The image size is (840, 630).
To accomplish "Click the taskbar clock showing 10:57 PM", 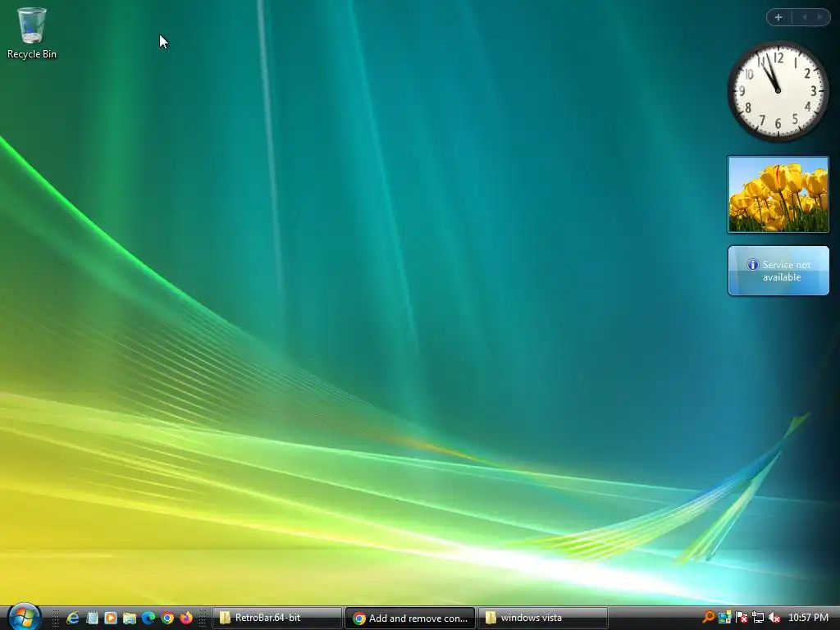I will (x=808, y=618).
